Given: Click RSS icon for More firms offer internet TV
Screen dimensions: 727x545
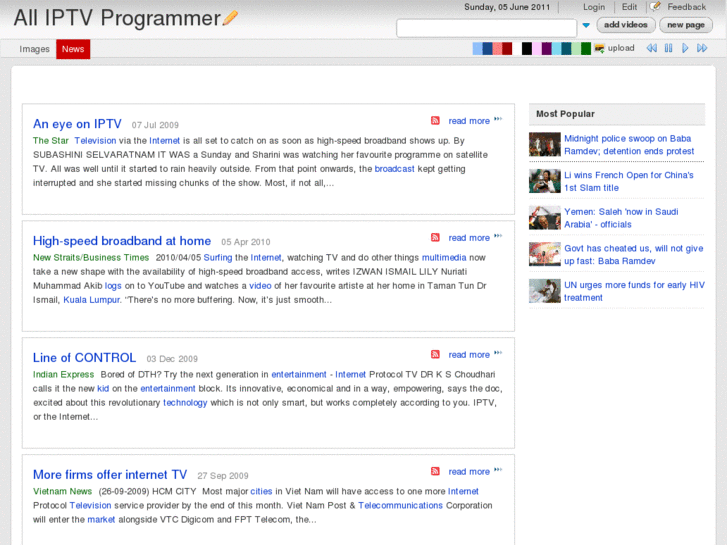Looking at the screenshot, I should pos(435,471).
